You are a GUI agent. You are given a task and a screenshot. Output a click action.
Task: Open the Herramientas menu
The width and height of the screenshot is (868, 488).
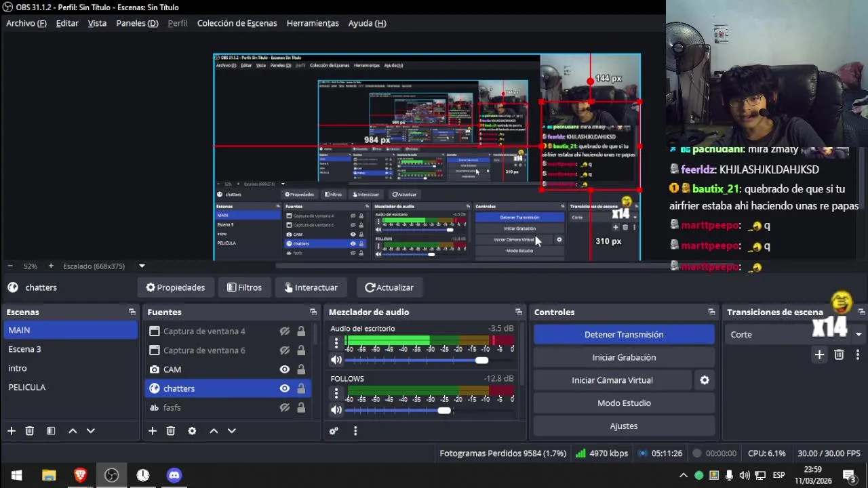click(x=313, y=23)
